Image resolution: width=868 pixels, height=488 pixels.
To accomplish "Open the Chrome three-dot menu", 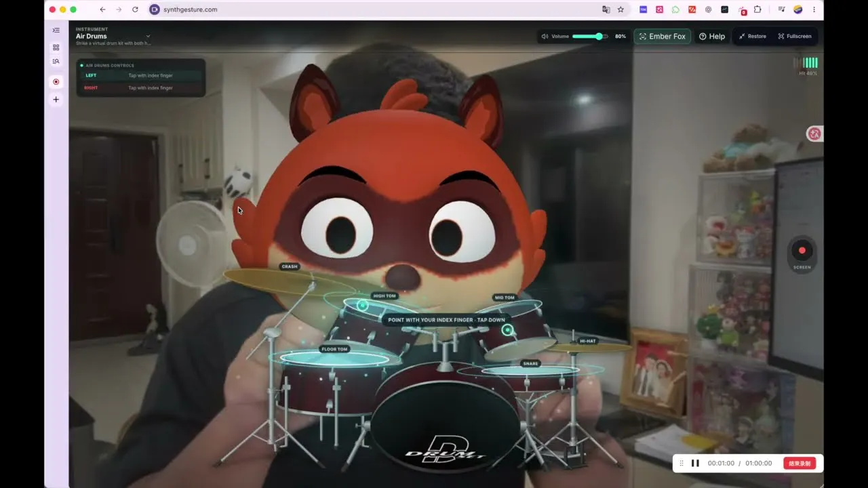I will [x=814, y=9].
